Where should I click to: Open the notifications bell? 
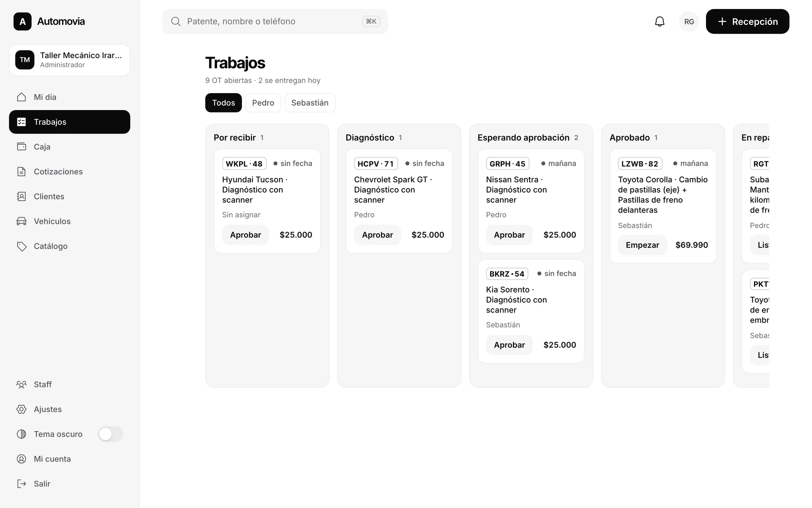point(660,22)
